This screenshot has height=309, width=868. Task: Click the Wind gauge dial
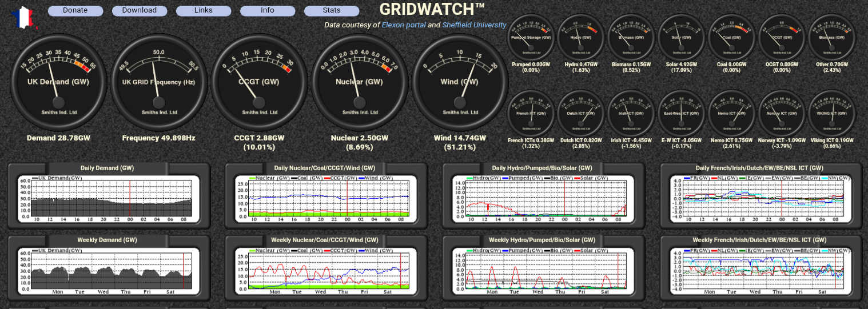click(x=460, y=82)
